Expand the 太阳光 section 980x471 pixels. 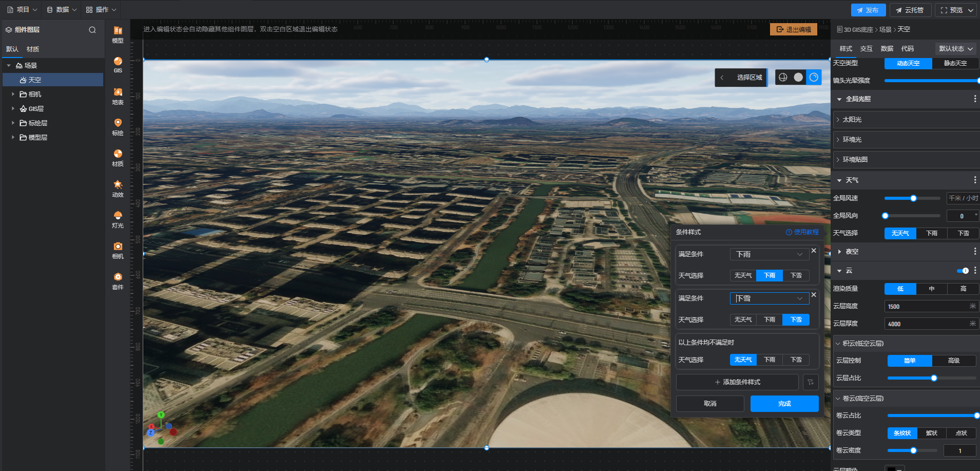point(907,120)
